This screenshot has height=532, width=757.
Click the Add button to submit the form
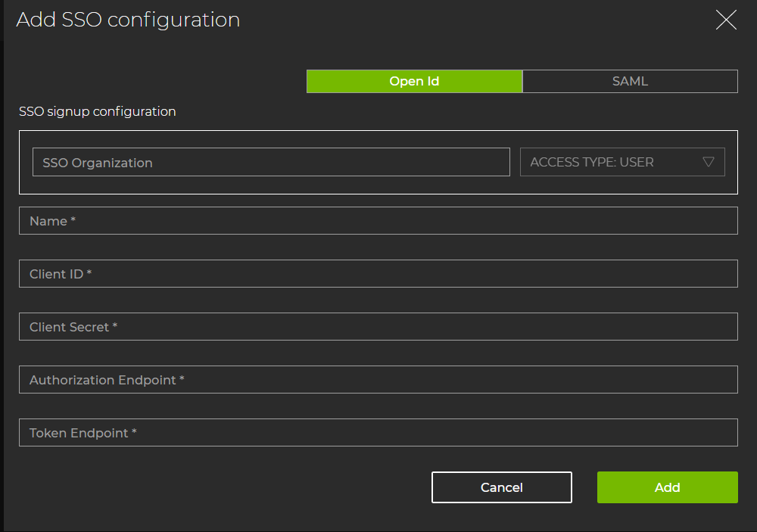pos(667,487)
